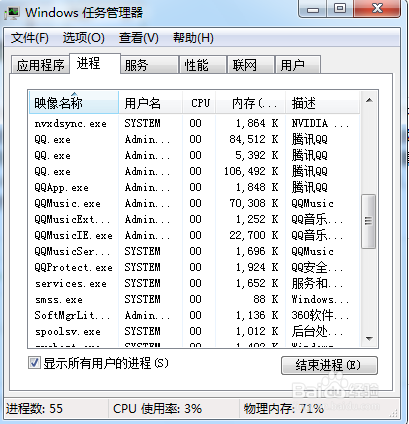Open the 用户 tab
The width and height of the screenshot is (409, 424).
(298, 65)
